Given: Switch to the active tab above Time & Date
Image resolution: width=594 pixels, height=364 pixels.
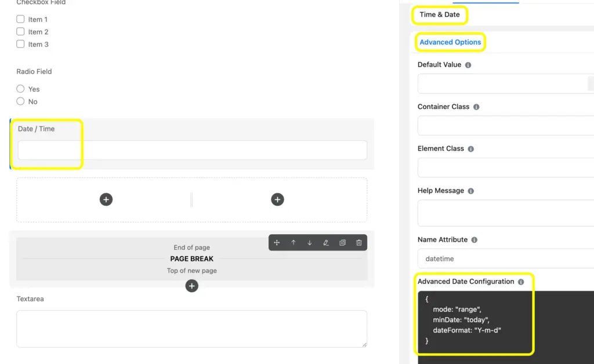Looking at the screenshot, I should pos(486,2).
